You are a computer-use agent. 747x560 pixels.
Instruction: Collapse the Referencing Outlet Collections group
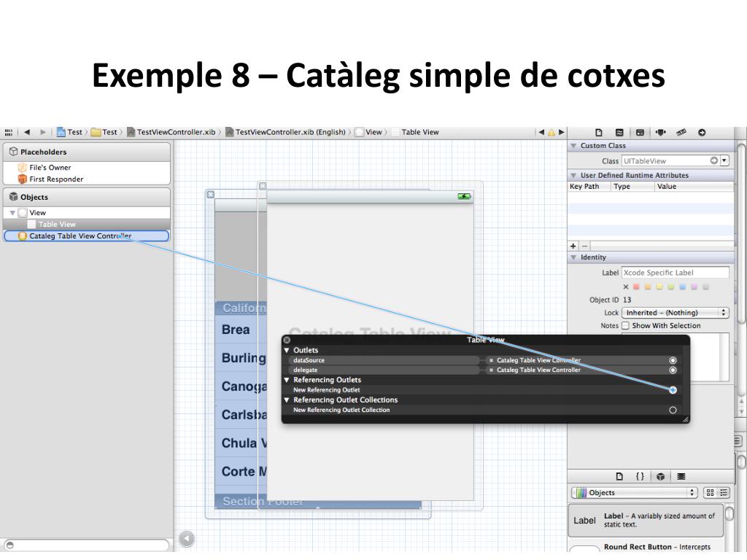(x=287, y=400)
